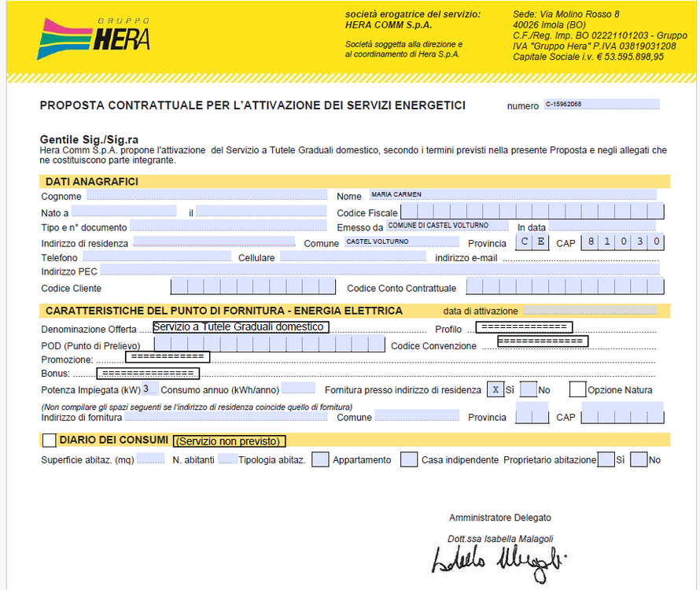Click the data di attivazione field

coord(590,310)
